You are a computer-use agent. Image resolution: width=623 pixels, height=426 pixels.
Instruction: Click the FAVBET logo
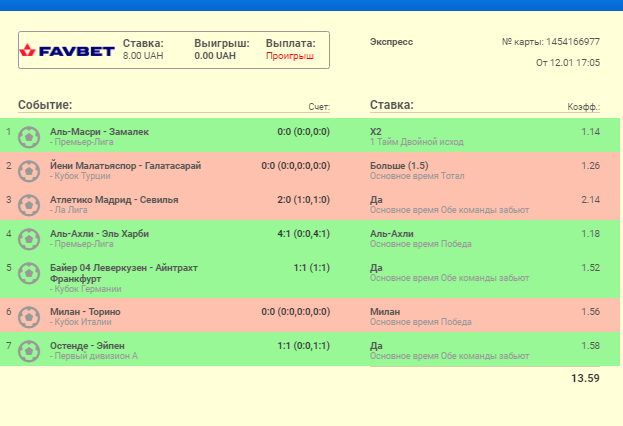(68, 50)
